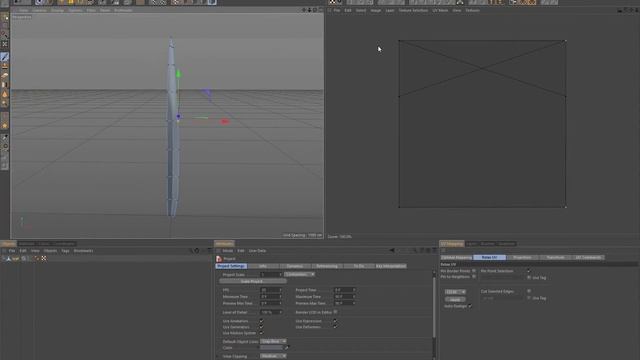
Task: Open the Default Object Color dropdown
Action: (273, 342)
